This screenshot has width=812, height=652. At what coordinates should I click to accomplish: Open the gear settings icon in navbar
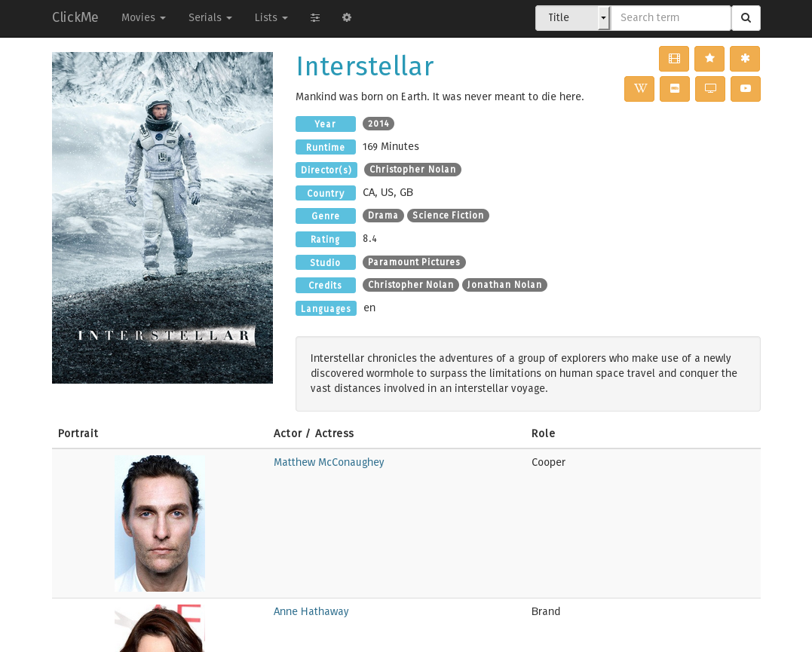(x=347, y=18)
